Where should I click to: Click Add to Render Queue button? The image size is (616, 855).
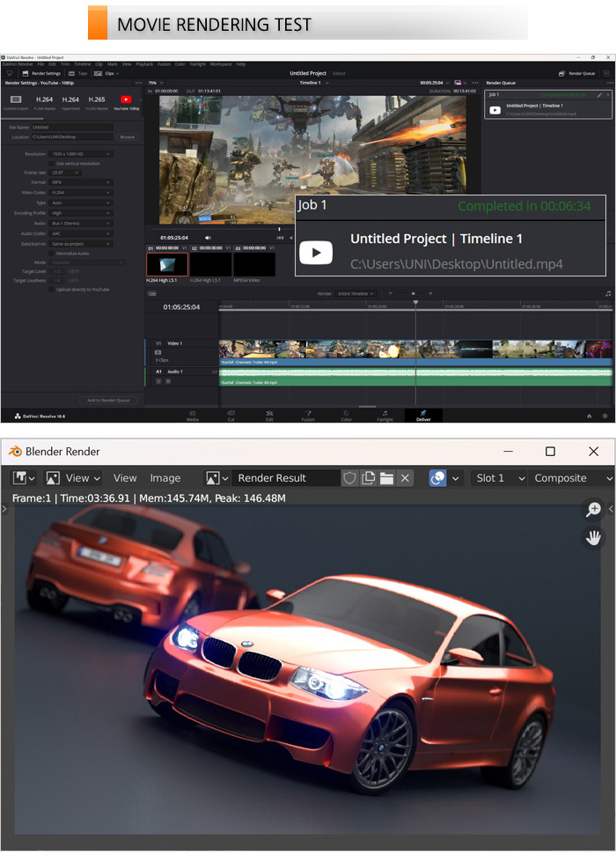[x=108, y=401]
